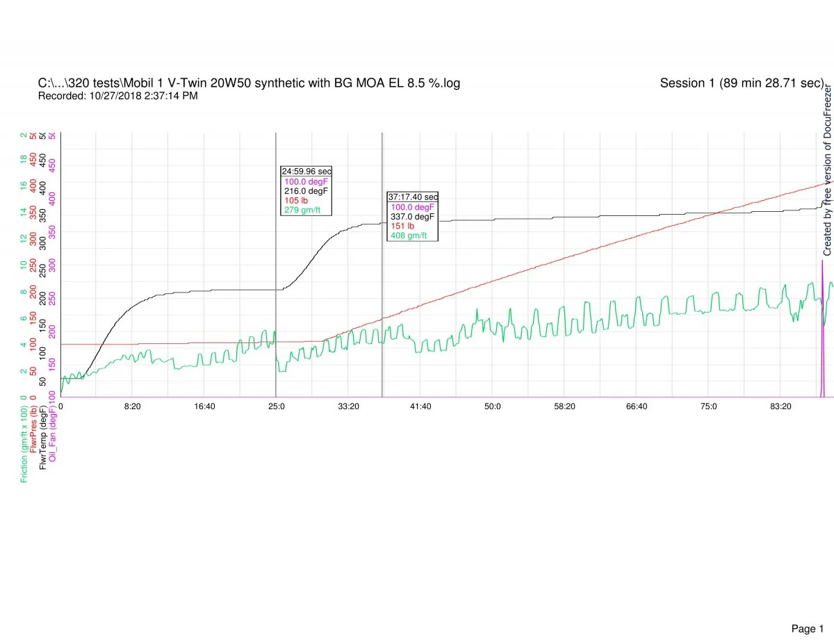
Task: Click the 8:20 tick on the time axis
Action: (133, 406)
